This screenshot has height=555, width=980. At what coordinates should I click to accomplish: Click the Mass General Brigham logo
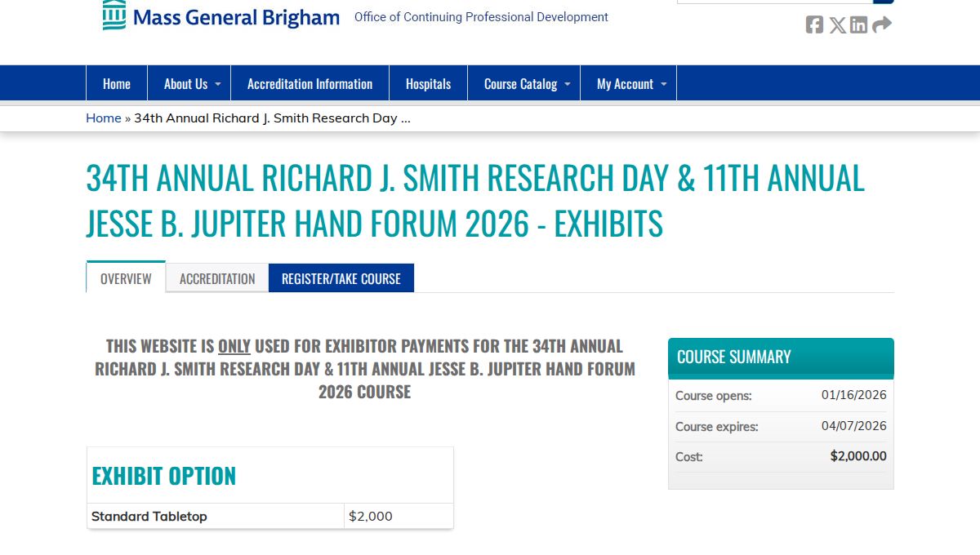point(220,16)
